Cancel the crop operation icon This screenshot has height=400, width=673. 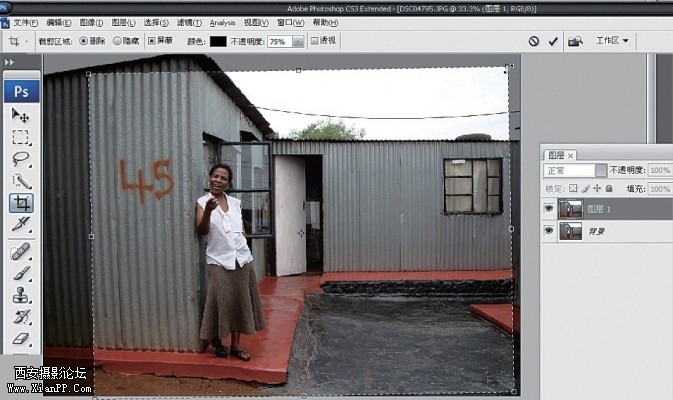tap(533, 41)
